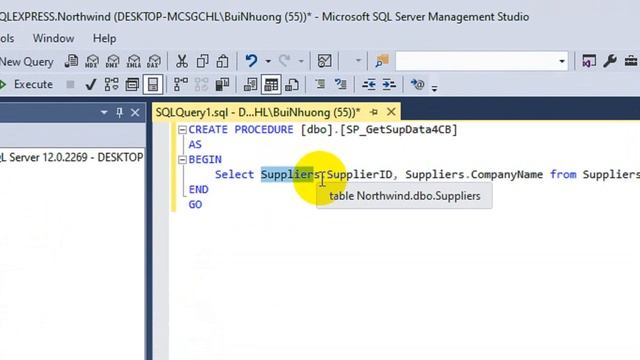Execute the query

(27, 84)
